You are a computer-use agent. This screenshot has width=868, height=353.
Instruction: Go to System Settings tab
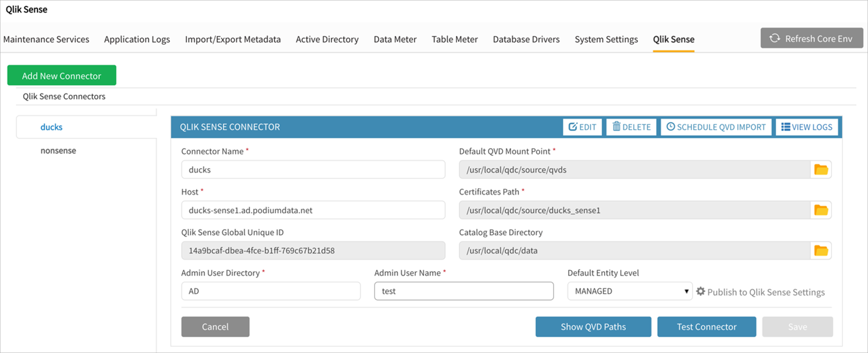coord(606,39)
